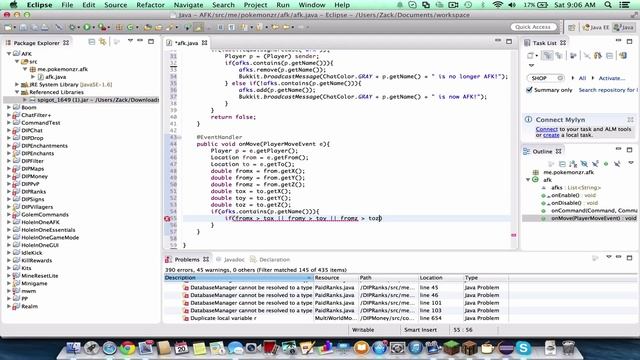Toggle Hide Fields in Outline view
Screen dimensions: 640x360
tap(584, 164)
